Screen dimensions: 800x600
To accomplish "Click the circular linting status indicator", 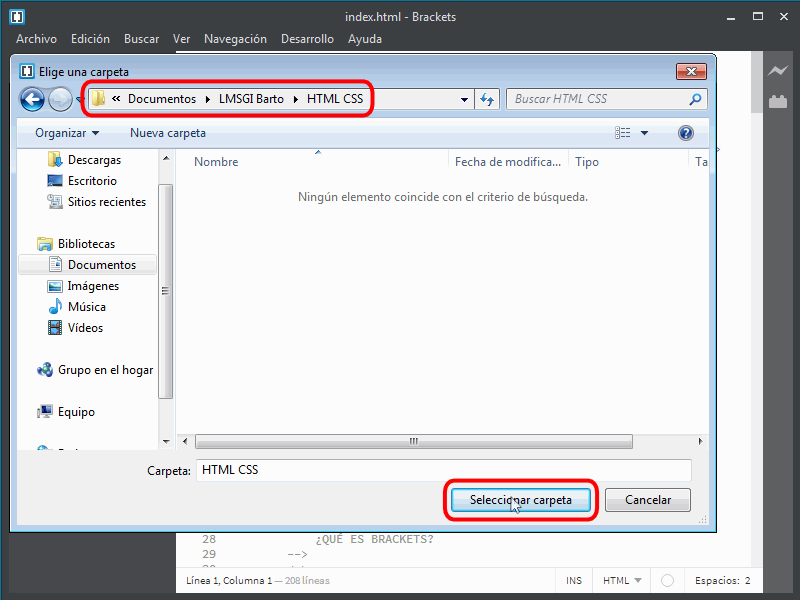I will (667, 581).
